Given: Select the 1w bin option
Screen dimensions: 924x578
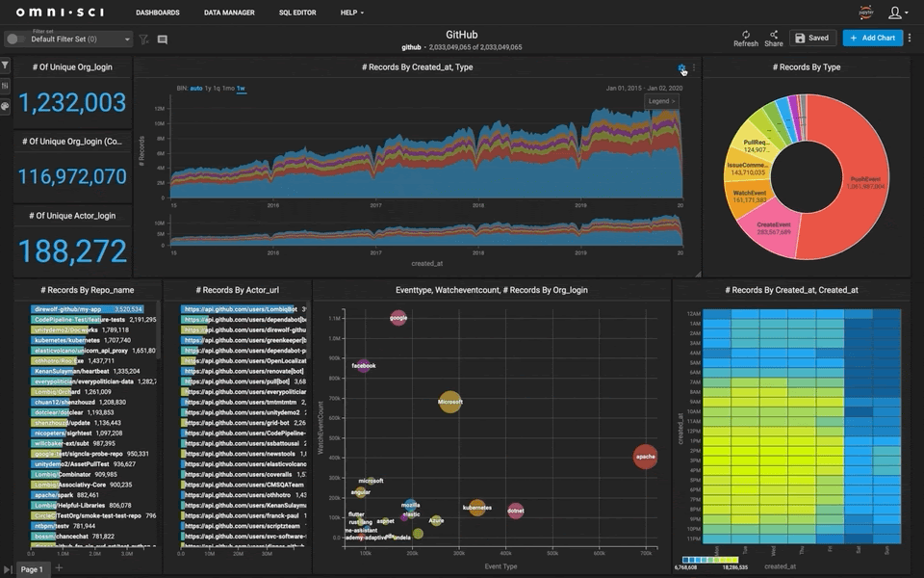Looking at the screenshot, I should 241,89.
